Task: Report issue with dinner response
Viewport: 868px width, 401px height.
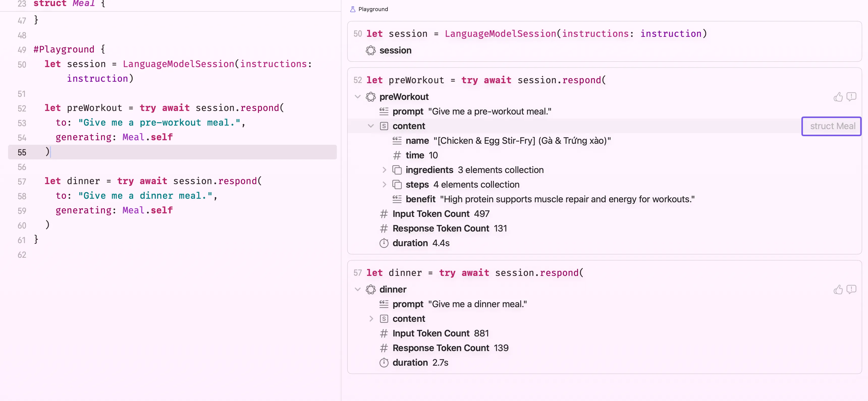Action: (852, 290)
